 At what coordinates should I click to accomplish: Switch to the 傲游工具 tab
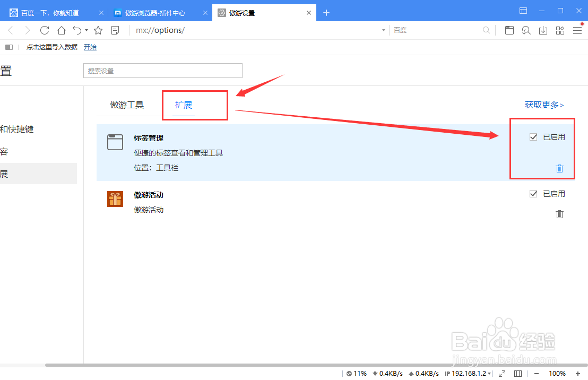(x=127, y=105)
